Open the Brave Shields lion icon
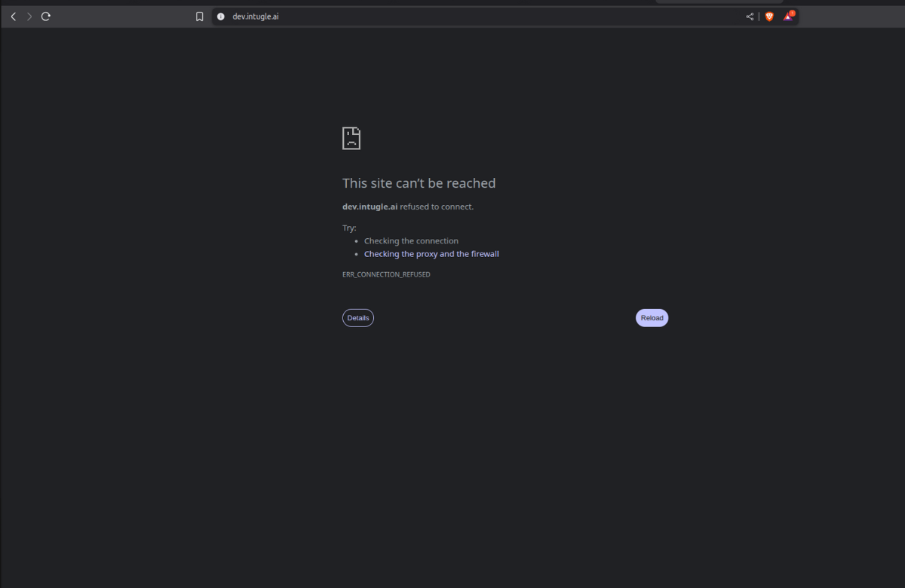Image resolution: width=905 pixels, height=588 pixels. pos(769,17)
